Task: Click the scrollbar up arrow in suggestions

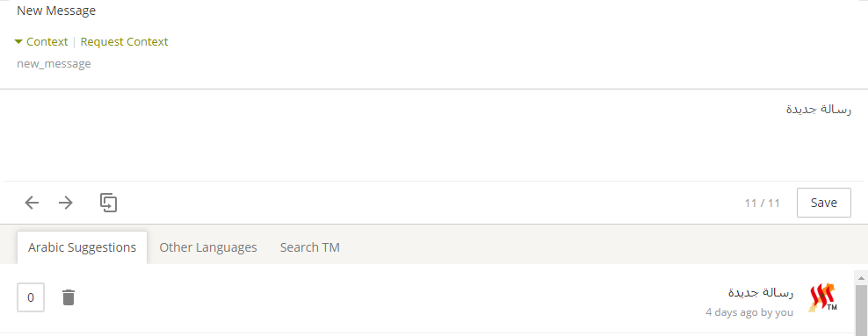Action: point(861,278)
